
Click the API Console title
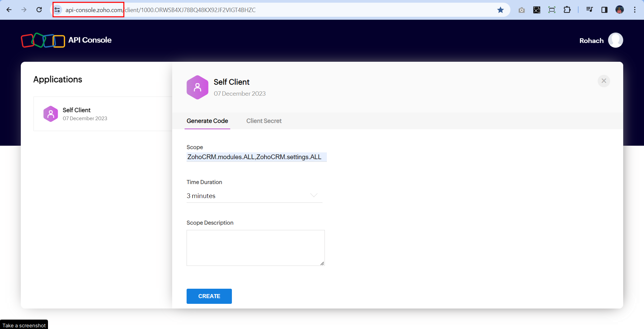(x=90, y=40)
